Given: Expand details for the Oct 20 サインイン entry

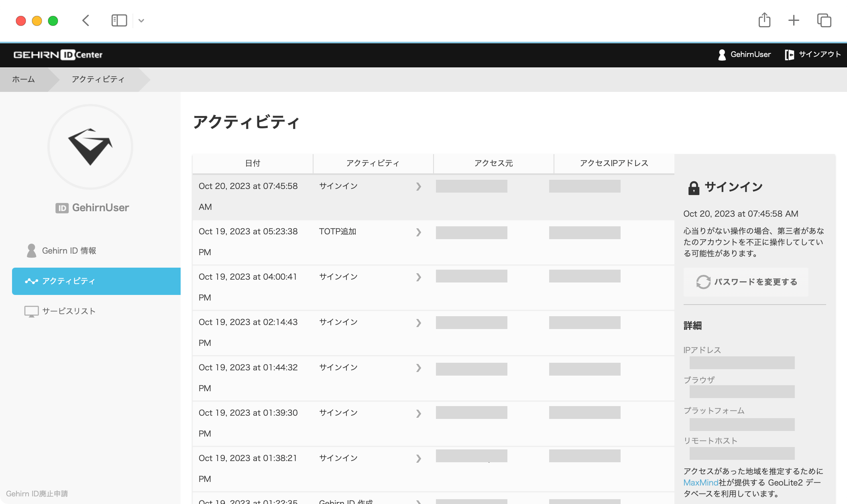Looking at the screenshot, I should [419, 187].
